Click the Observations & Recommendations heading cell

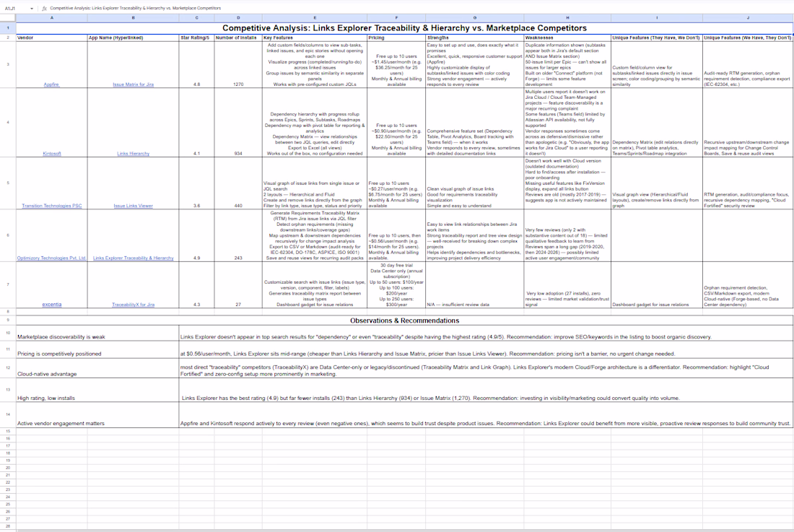pos(405,320)
